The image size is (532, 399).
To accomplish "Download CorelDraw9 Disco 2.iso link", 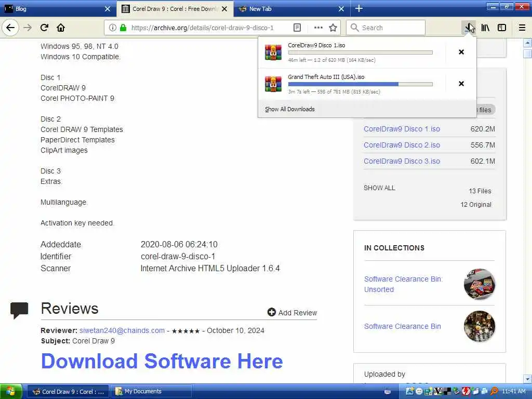I will [402, 145].
